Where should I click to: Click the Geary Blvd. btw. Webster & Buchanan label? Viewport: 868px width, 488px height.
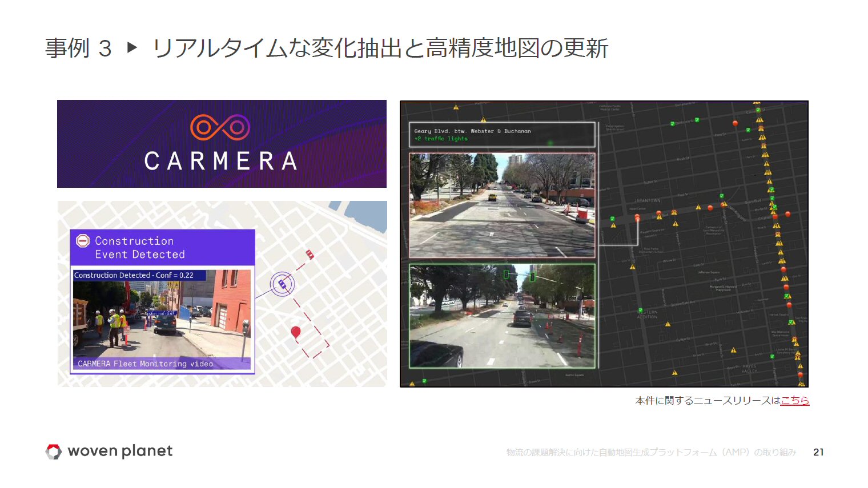coord(472,131)
